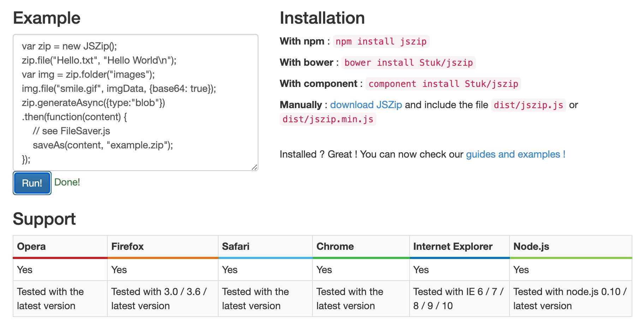Click the Safari column header

coord(235,247)
